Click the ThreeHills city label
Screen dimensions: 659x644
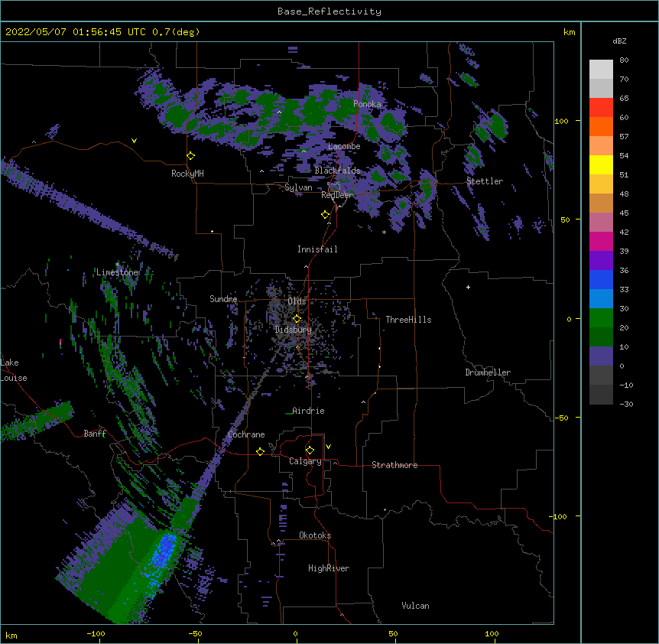point(408,320)
